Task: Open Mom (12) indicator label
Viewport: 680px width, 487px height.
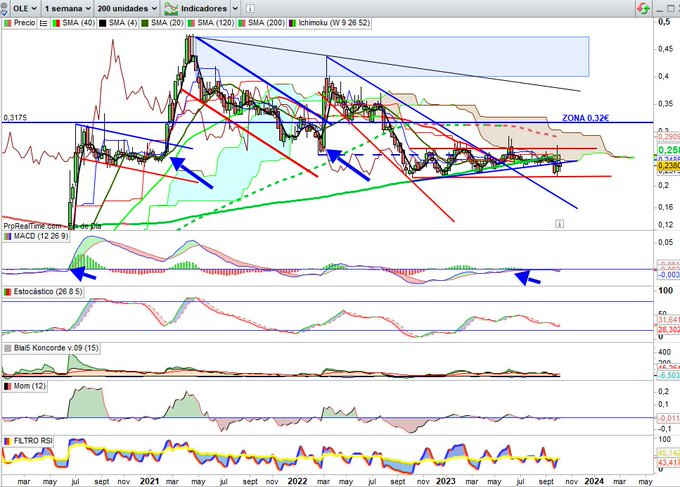Action: (x=29, y=386)
